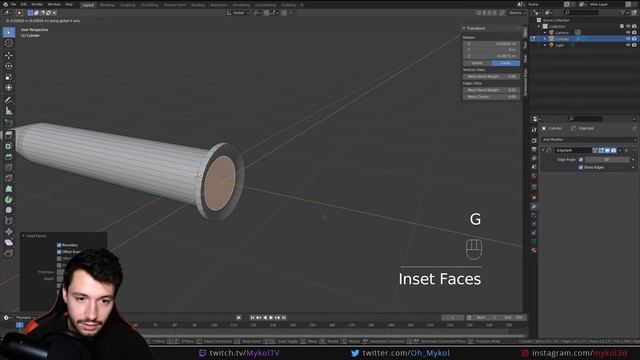Select the Inset Faces tool
Viewport: 640px width, 360px height.
9,146
